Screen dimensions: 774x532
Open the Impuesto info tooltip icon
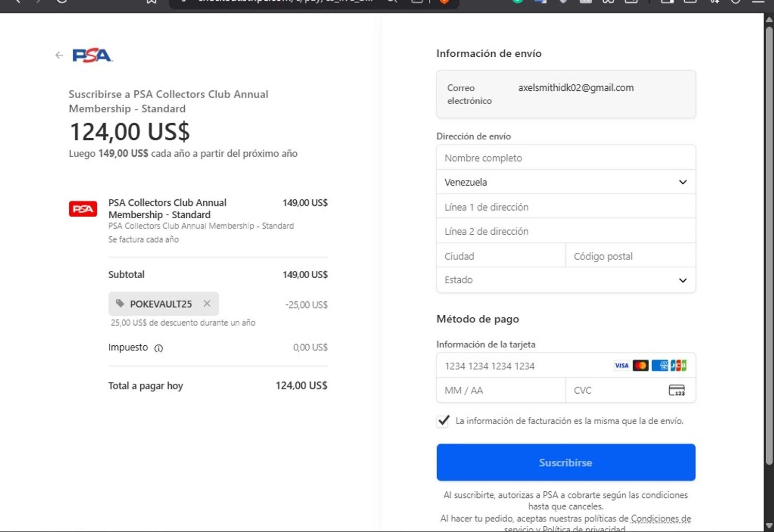click(159, 348)
